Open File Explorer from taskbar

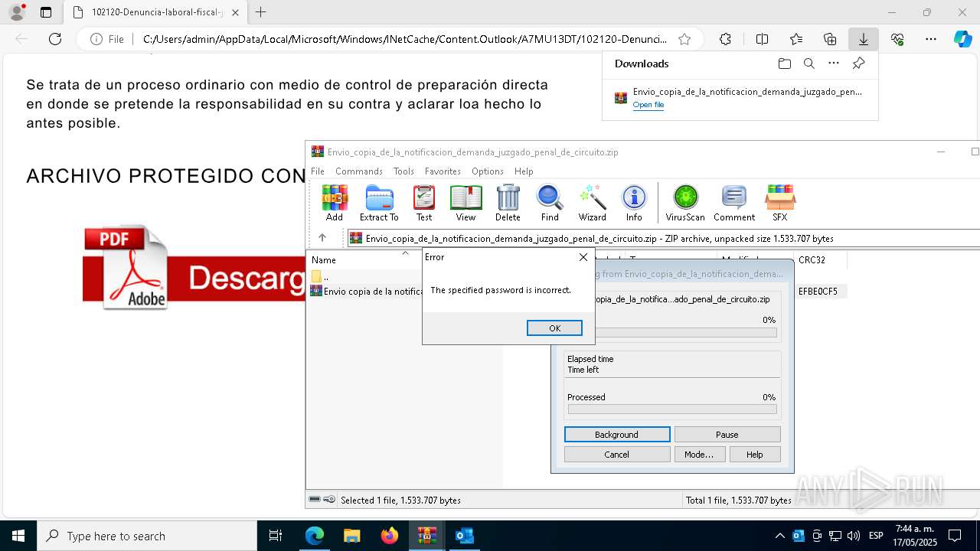click(x=351, y=536)
